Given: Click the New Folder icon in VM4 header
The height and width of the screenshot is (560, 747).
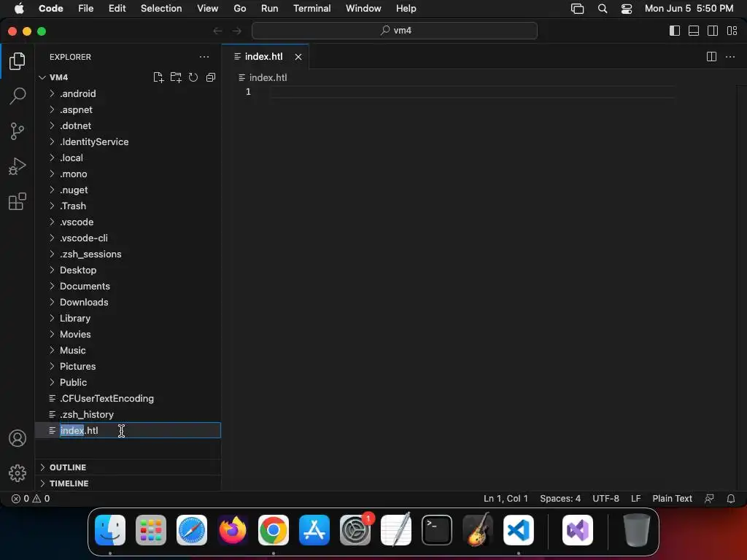Looking at the screenshot, I should 176,77.
